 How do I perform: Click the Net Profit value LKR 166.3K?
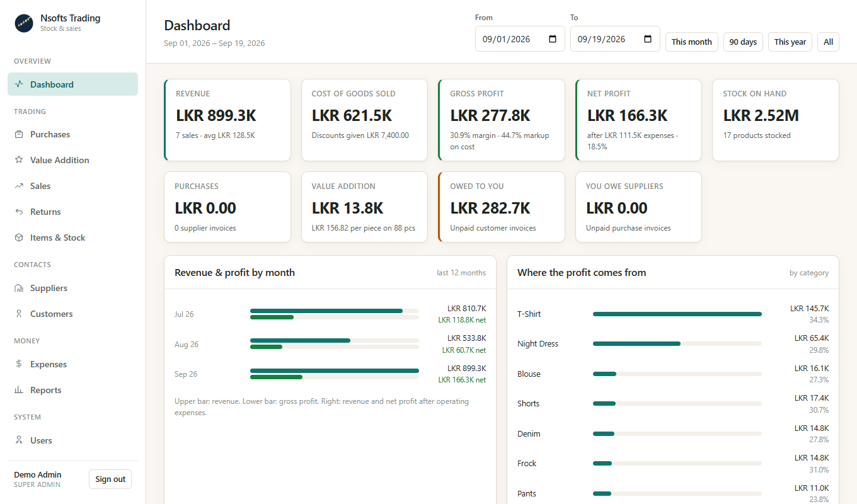point(627,116)
